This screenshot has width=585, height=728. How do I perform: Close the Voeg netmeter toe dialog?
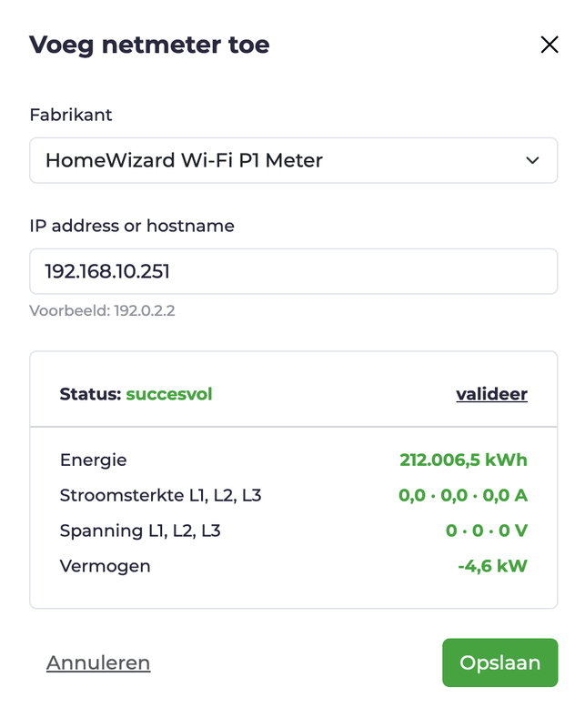[549, 45]
